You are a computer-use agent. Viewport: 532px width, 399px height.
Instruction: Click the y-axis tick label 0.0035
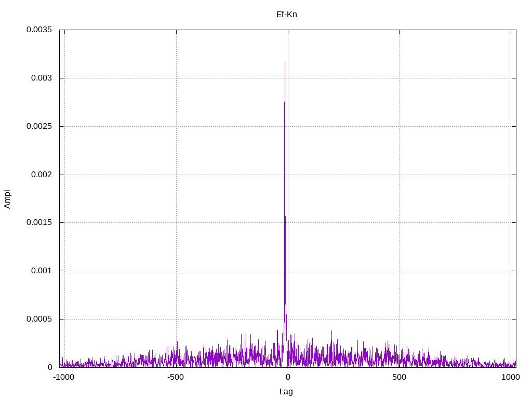pos(39,30)
